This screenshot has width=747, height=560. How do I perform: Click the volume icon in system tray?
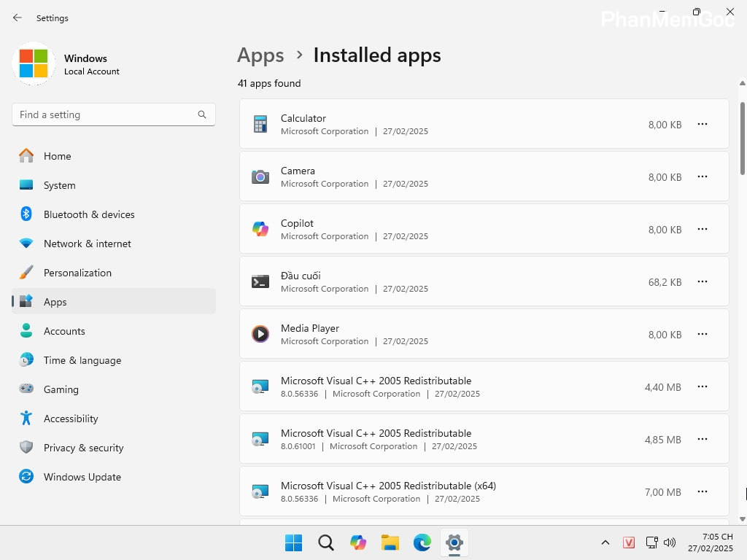pyautogui.click(x=670, y=542)
